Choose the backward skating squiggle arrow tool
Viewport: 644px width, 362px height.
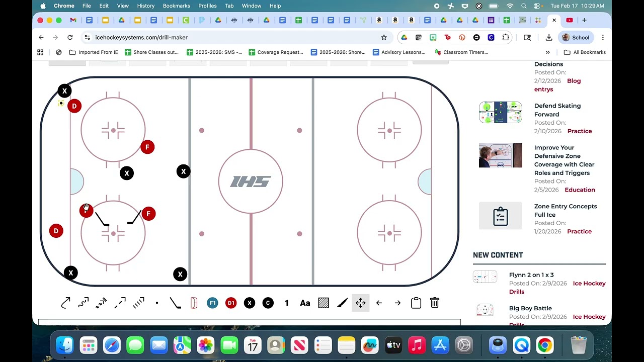click(x=102, y=303)
